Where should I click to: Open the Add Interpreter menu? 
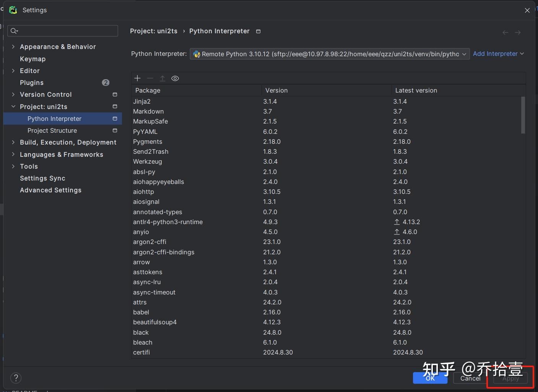(x=499, y=54)
